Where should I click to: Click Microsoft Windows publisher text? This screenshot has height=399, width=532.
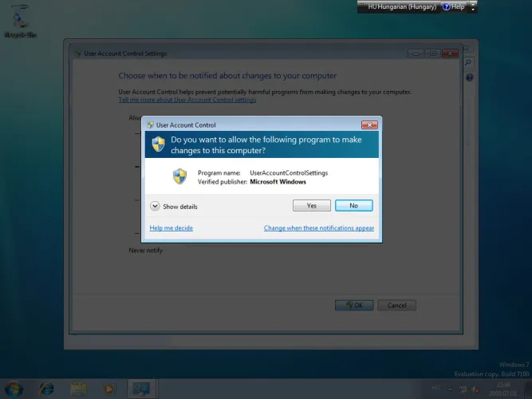[x=278, y=182]
